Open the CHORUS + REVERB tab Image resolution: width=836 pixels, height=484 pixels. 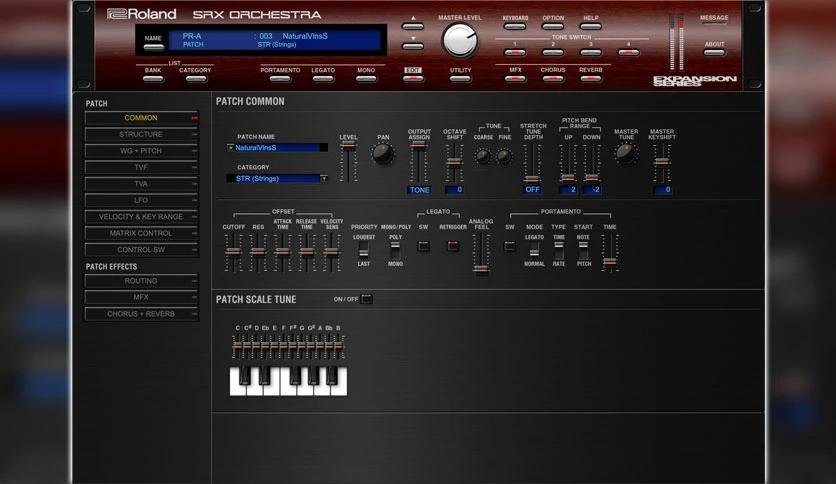point(141,314)
